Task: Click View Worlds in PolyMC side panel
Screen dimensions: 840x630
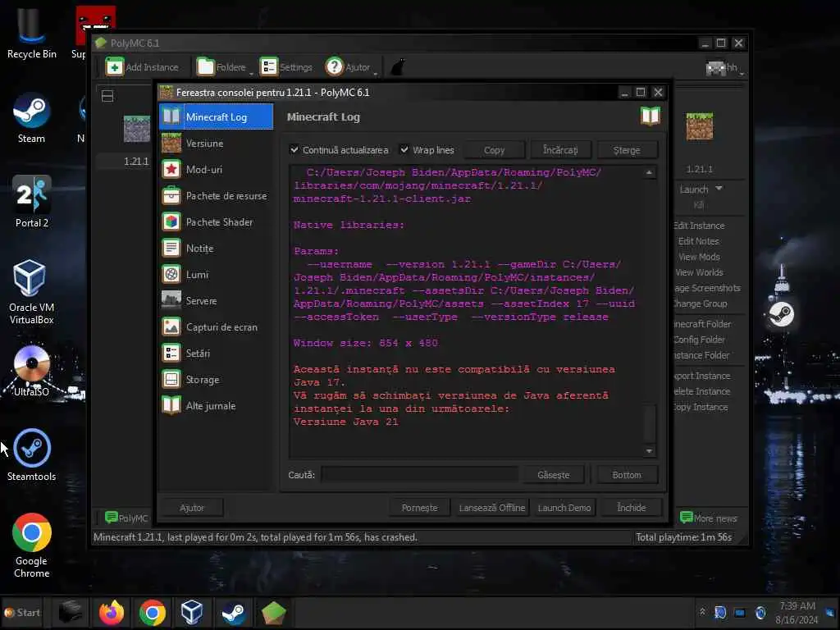Action: (x=699, y=272)
